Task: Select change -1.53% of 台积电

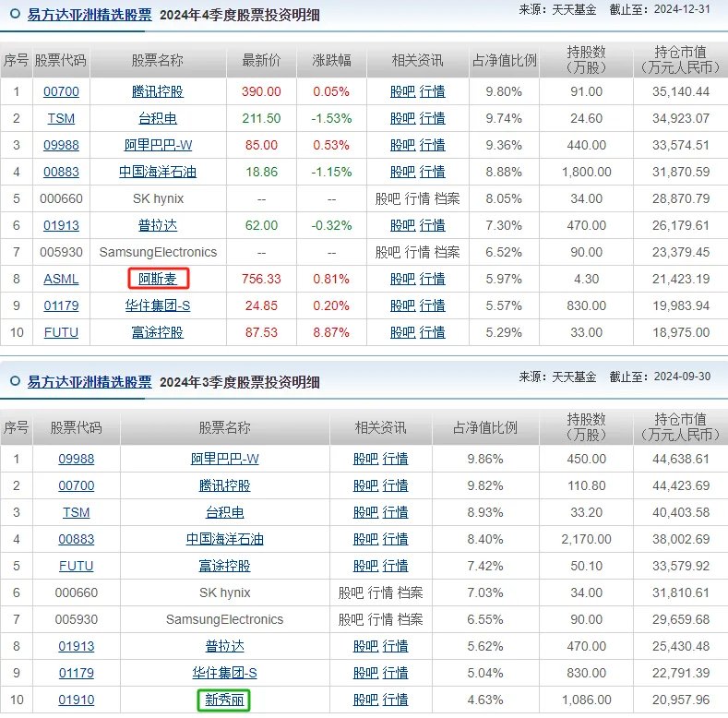Action: point(331,118)
